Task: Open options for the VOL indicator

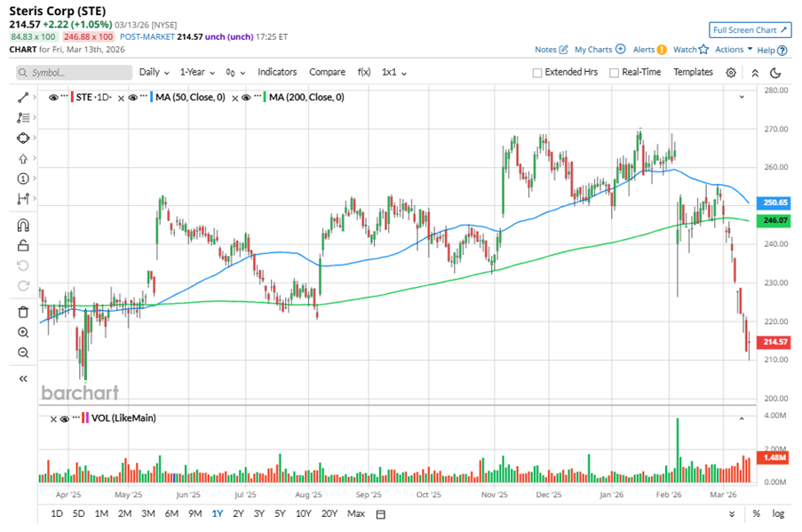Action: [75, 417]
